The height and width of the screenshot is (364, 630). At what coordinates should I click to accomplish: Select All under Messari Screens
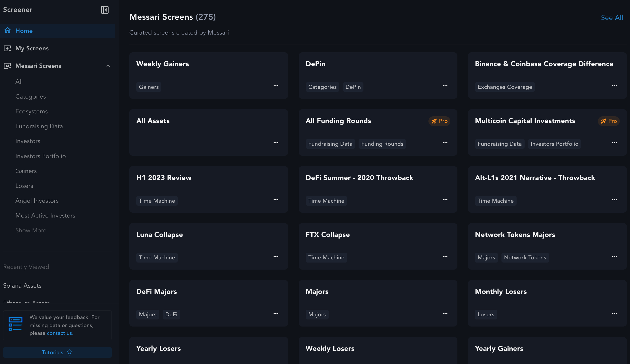point(19,82)
